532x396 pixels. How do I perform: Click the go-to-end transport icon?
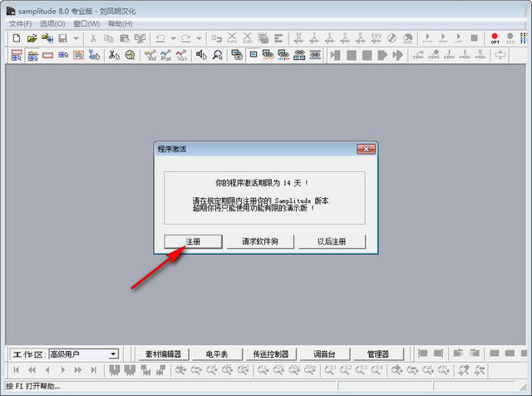94,370
